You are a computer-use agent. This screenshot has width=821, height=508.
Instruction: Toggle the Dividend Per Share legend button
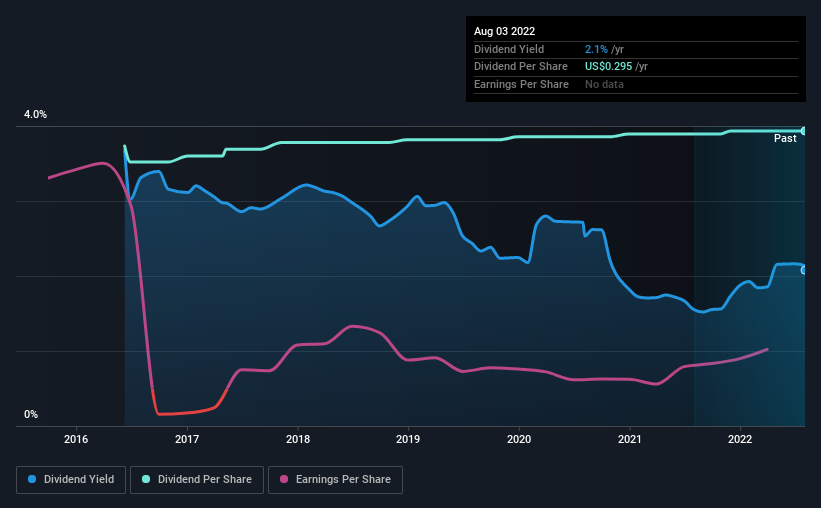(x=197, y=480)
